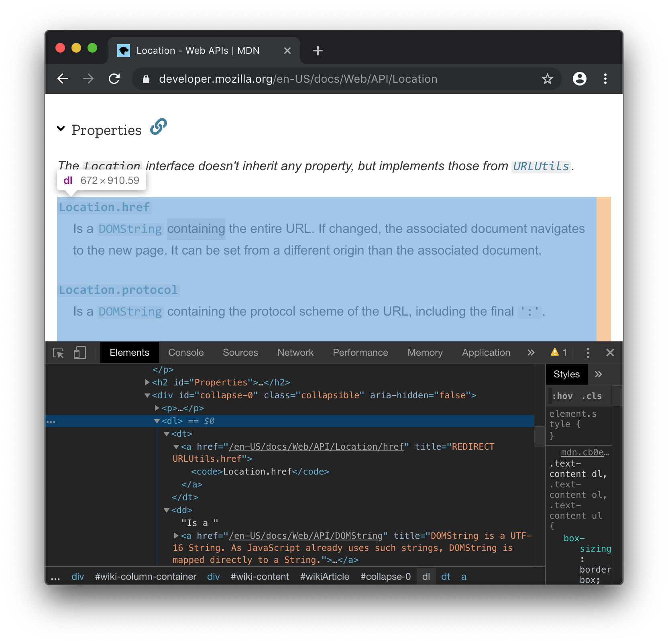Select #wikiArticle in the breadcrumb
The height and width of the screenshot is (644, 668).
coord(325,577)
